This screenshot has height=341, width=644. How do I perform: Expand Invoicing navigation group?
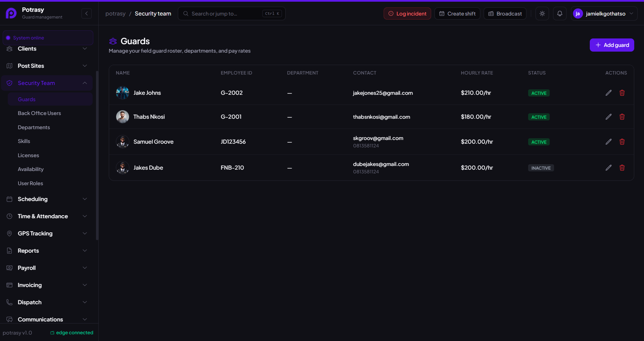pyautogui.click(x=47, y=285)
